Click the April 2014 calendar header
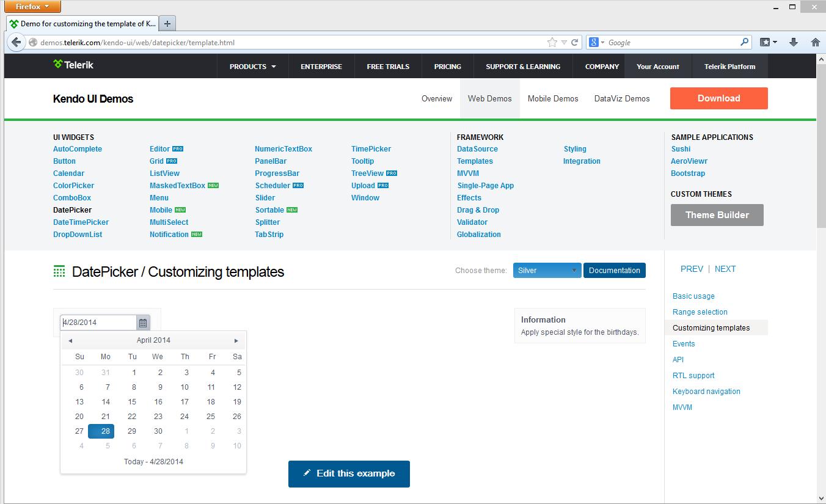The image size is (826, 504). [153, 340]
